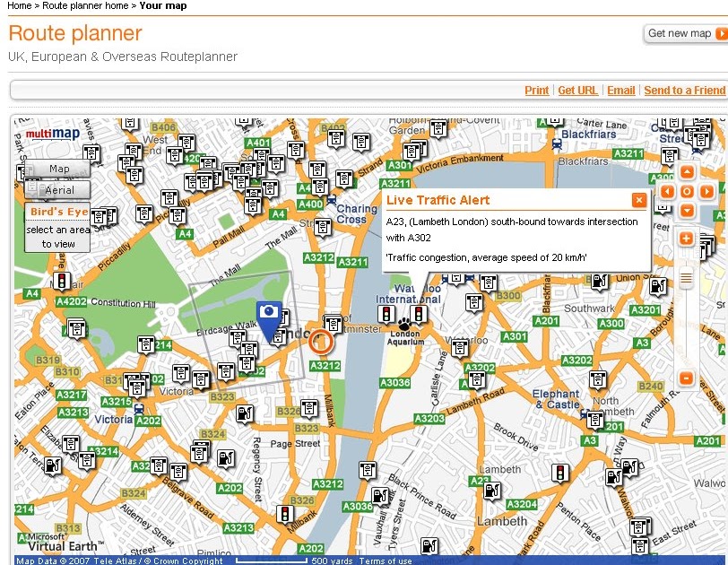The image size is (728, 565).
Task: Click traffic light icon on Millbank
Action: click(x=285, y=514)
